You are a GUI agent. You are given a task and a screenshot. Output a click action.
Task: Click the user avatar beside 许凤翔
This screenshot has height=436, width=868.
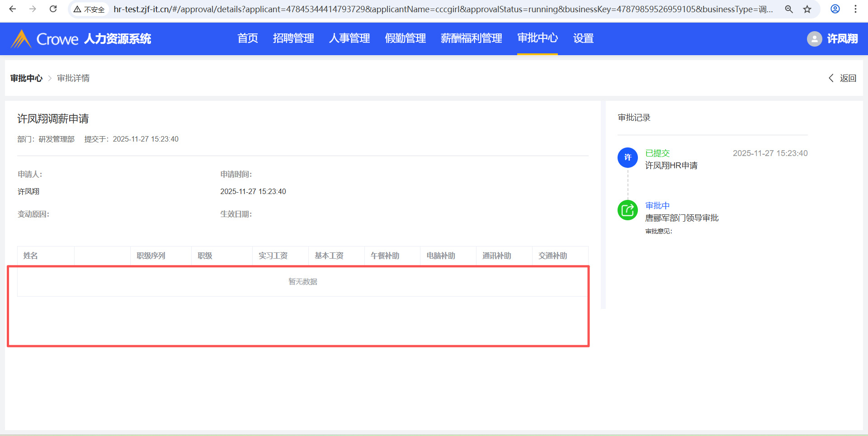coord(814,39)
